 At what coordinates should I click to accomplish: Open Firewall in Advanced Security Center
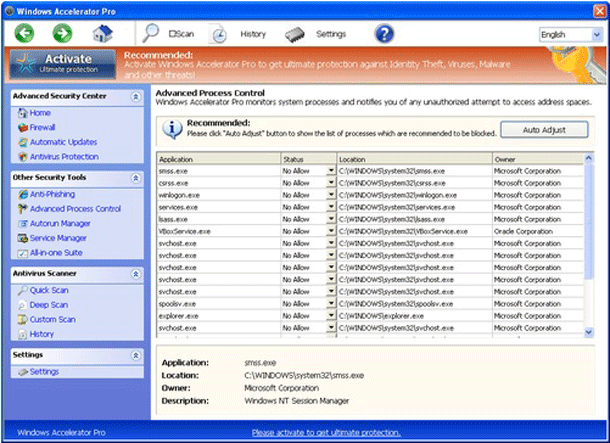[x=42, y=128]
